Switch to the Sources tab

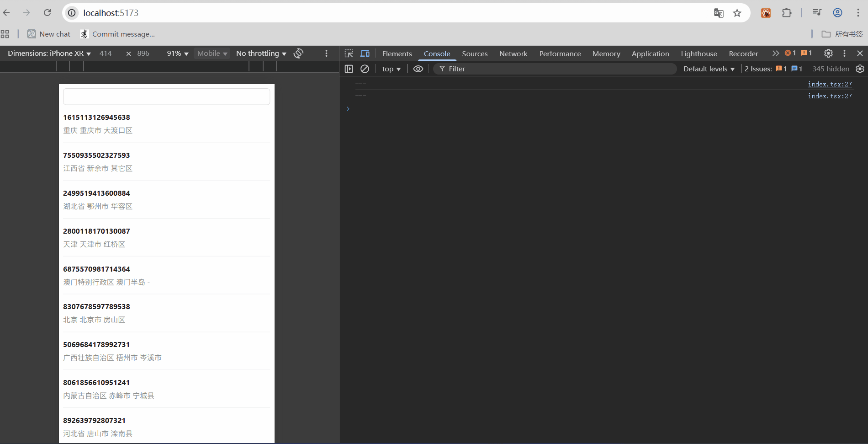pyautogui.click(x=475, y=53)
